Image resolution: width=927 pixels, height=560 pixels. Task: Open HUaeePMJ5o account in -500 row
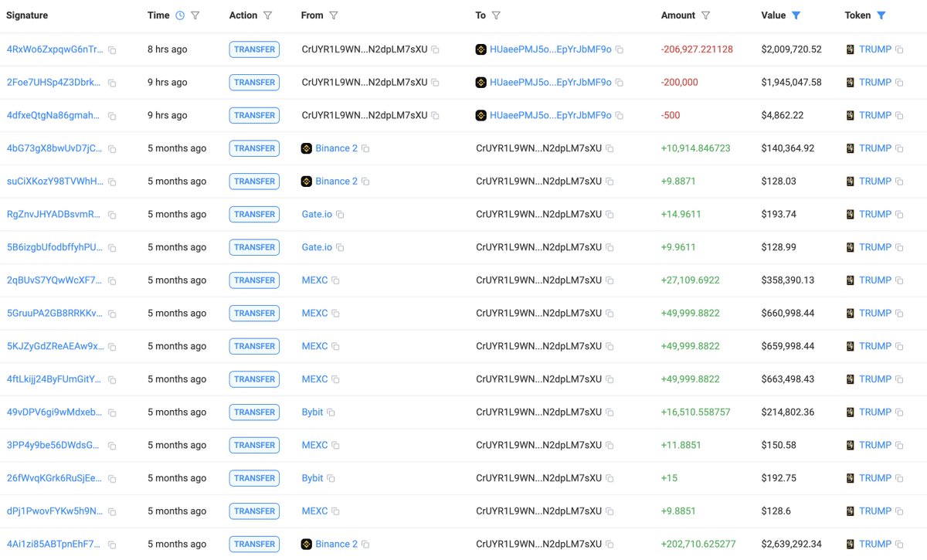pos(551,115)
